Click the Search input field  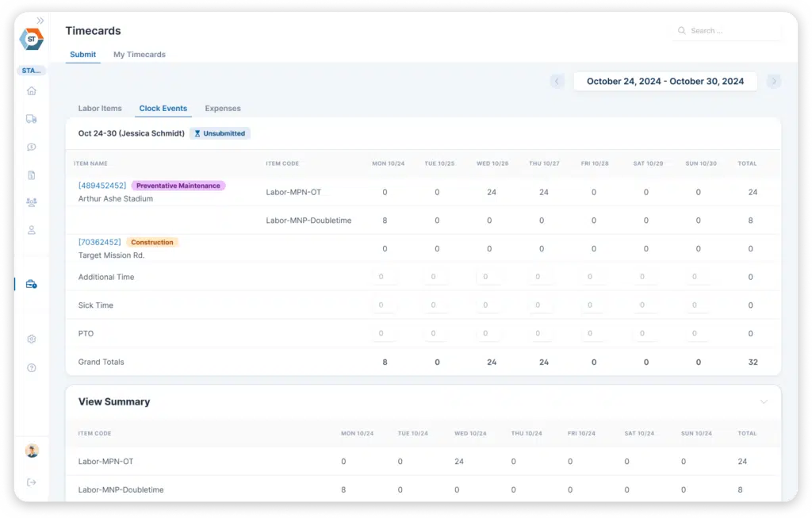coord(731,31)
